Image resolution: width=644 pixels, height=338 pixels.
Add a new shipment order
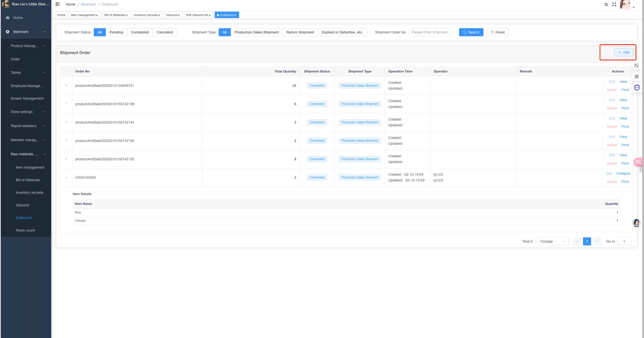pyautogui.click(x=624, y=52)
